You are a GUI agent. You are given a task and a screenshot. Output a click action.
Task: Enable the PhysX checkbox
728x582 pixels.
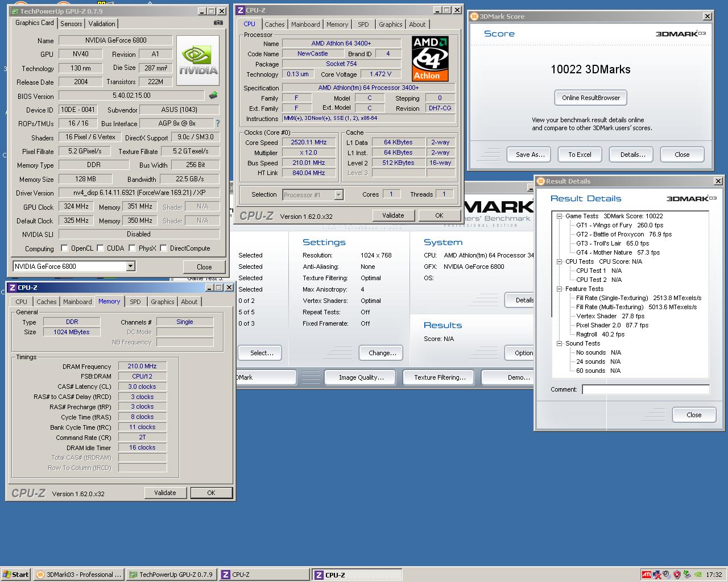click(132, 248)
